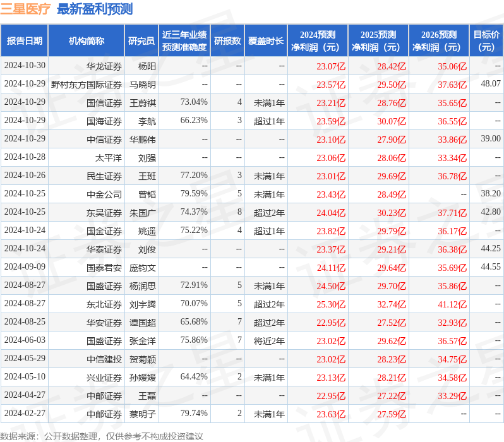Viewport: 504px width, 442px height.
Task: Click the 三星医疗 title text
Action: 25,9
